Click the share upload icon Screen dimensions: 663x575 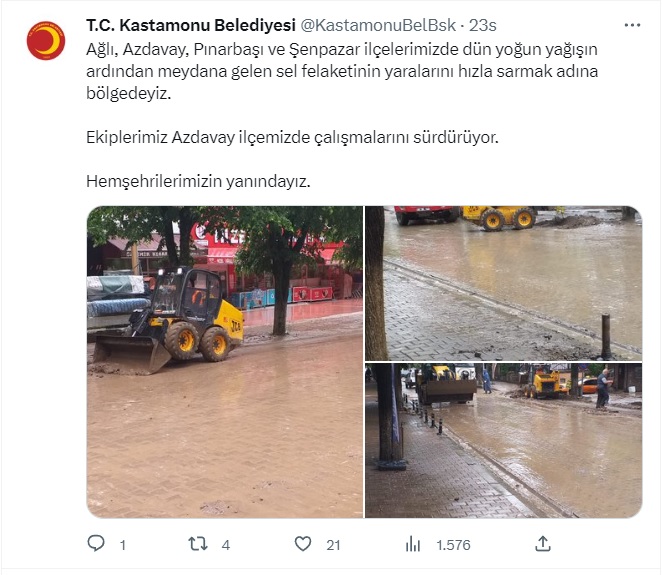click(x=543, y=544)
